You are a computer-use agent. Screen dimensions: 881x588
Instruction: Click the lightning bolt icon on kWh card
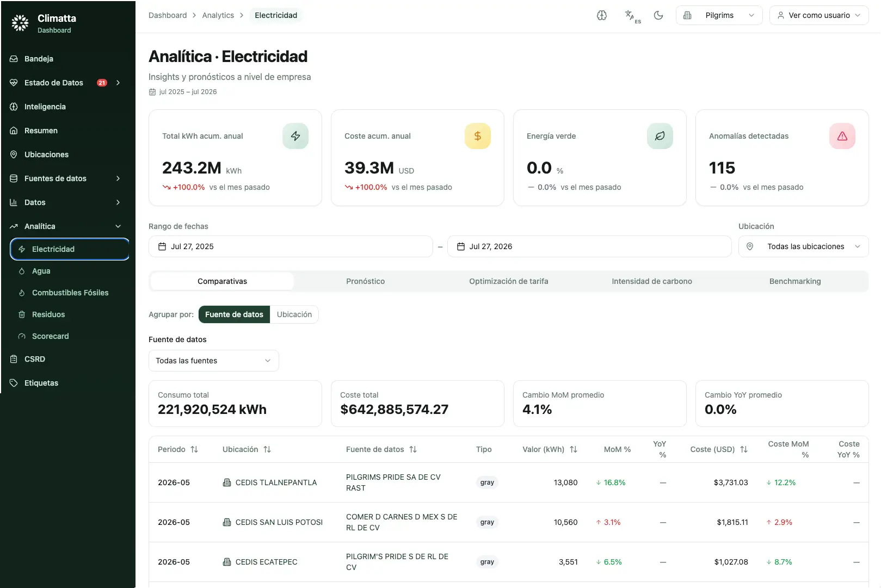[x=295, y=136]
